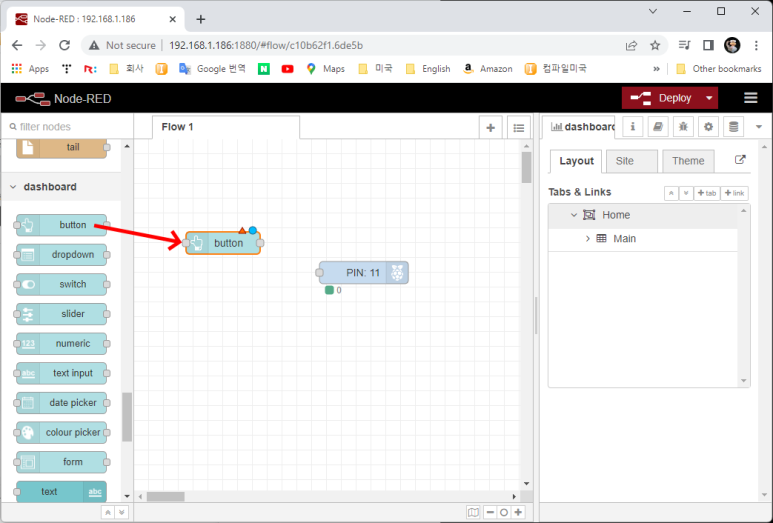Collapse the Home tab tree item
The height and width of the screenshot is (523, 773).
point(574,215)
